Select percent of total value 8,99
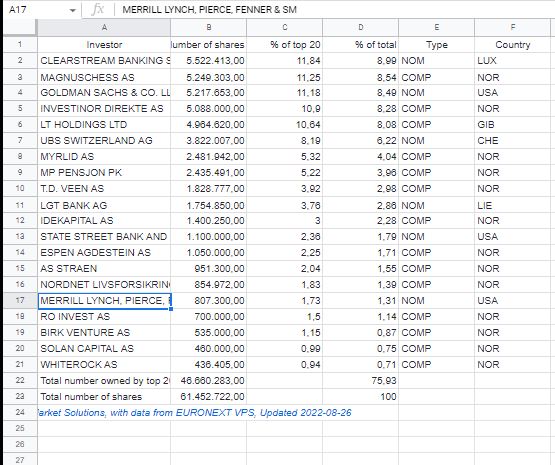Screen dimensions: 555x465 [x=360, y=61]
